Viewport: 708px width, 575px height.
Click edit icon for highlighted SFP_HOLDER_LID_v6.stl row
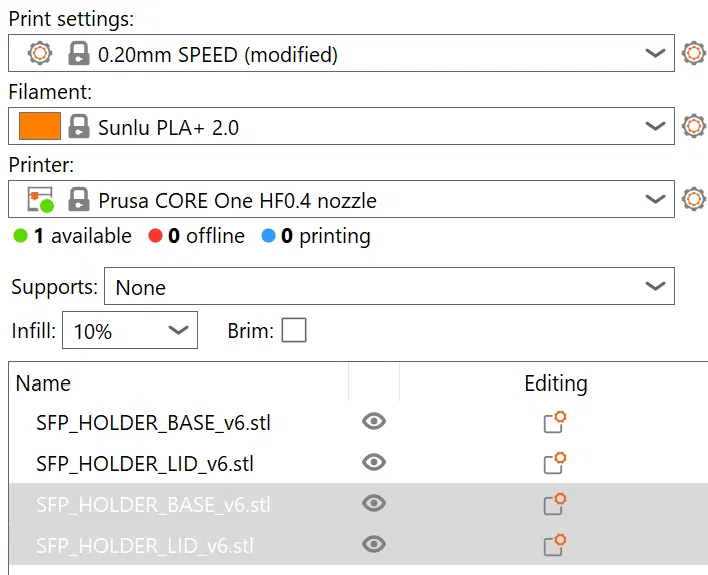(x=555, y=544)
